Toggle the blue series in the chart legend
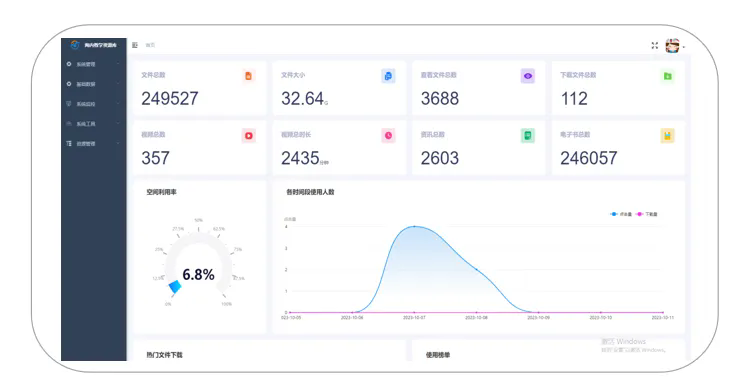Viewport: 738px width, 389px height. [621, 214]
